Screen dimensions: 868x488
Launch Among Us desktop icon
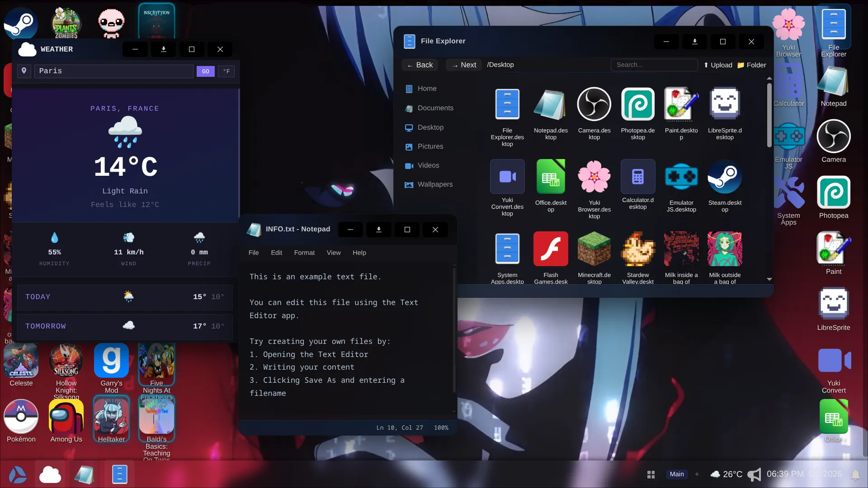[66, 421]
